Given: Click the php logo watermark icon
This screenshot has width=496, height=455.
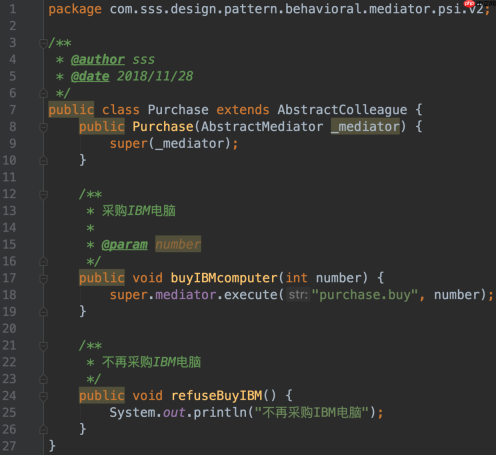Looking at the screenshot, I should tap(470, 4).
